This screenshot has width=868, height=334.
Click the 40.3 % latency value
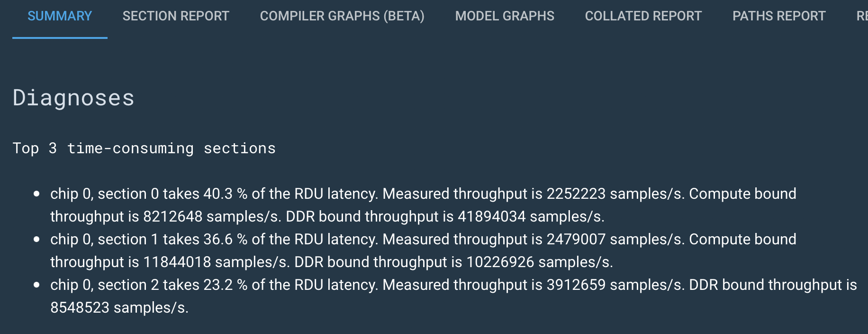[225, 194]
